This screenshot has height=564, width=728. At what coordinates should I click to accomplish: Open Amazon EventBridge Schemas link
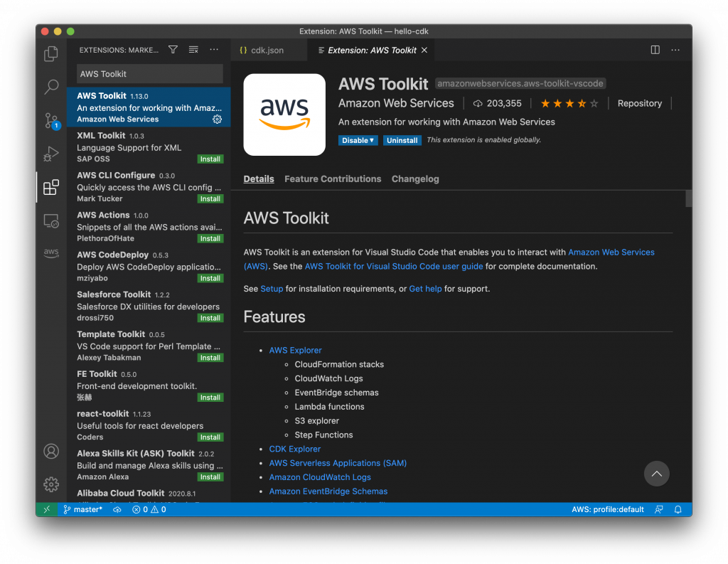point(328,491)
